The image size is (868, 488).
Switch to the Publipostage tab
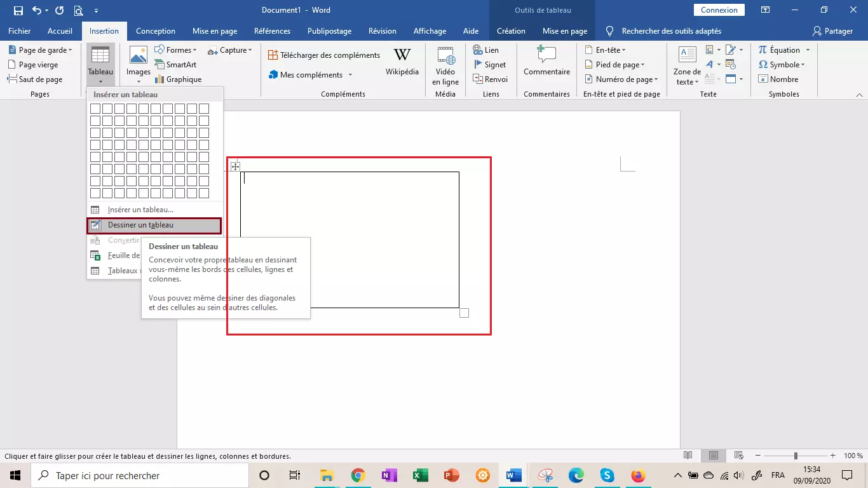(x=329, y=31)
